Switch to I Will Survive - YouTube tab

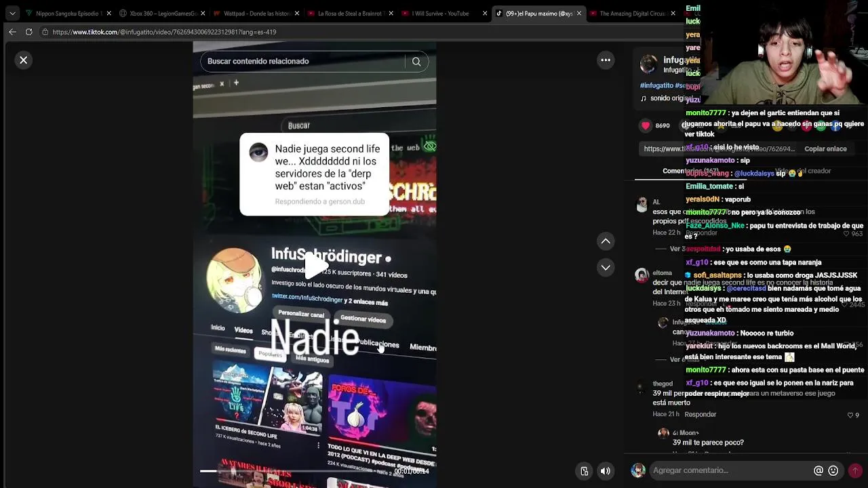click(441, 14)
